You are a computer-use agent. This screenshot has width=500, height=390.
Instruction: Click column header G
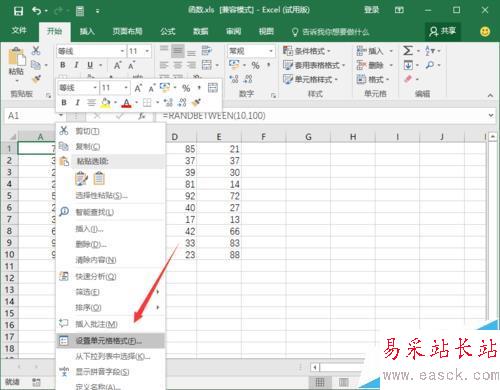[x=308, y=137]
